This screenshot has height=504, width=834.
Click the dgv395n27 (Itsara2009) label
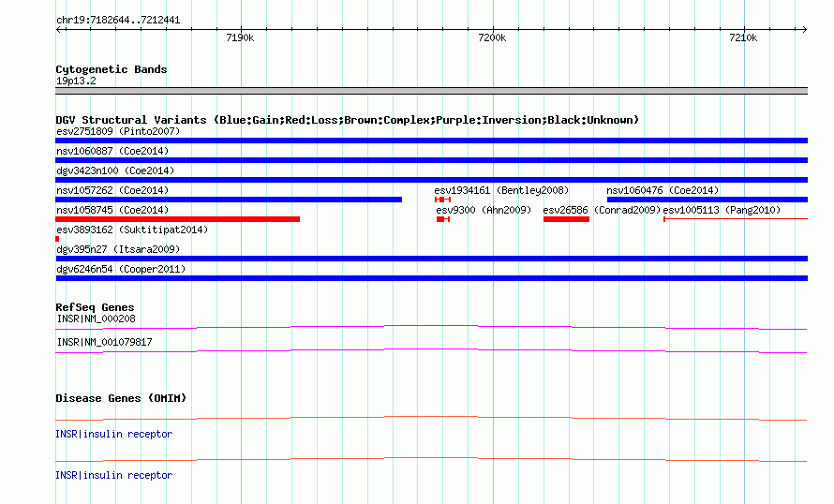click(118, 249)
